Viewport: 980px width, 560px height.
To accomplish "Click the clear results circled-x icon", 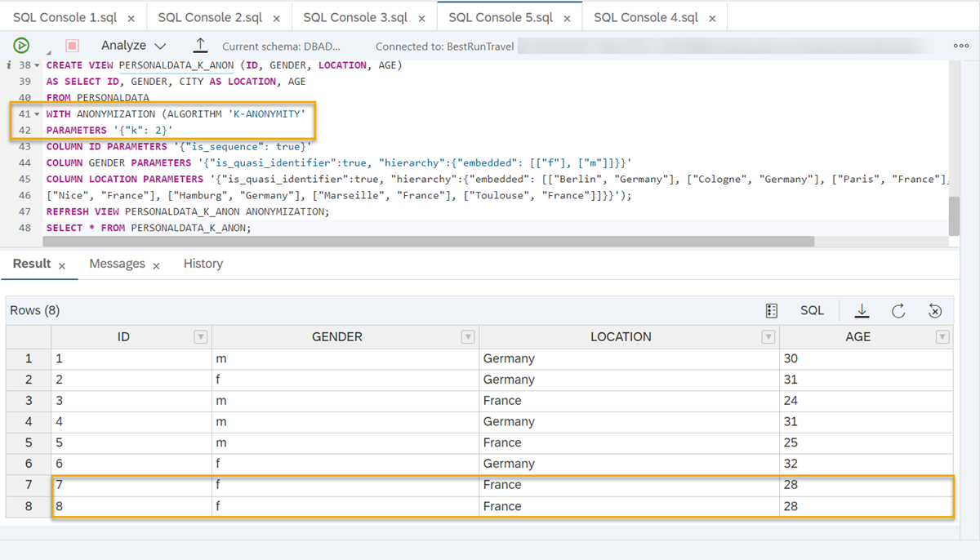I will pos(936,311).
